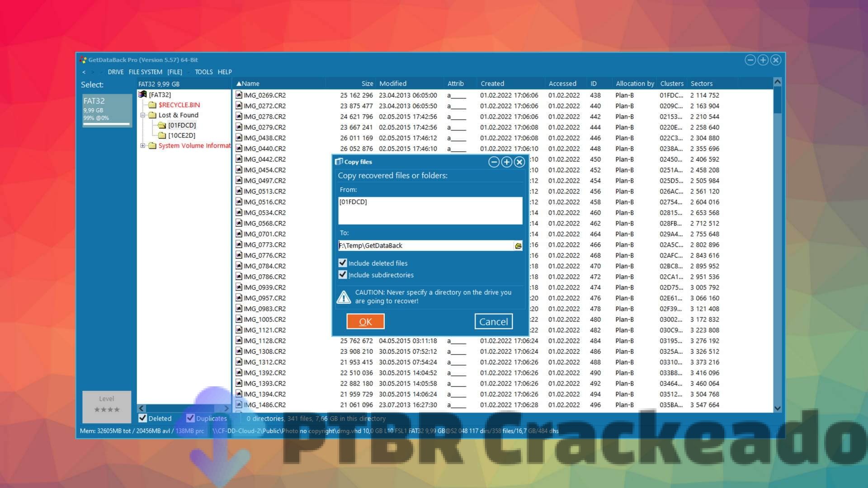Sort file list by Accessed column
The image size is (868, 488).
click(566, 84)
